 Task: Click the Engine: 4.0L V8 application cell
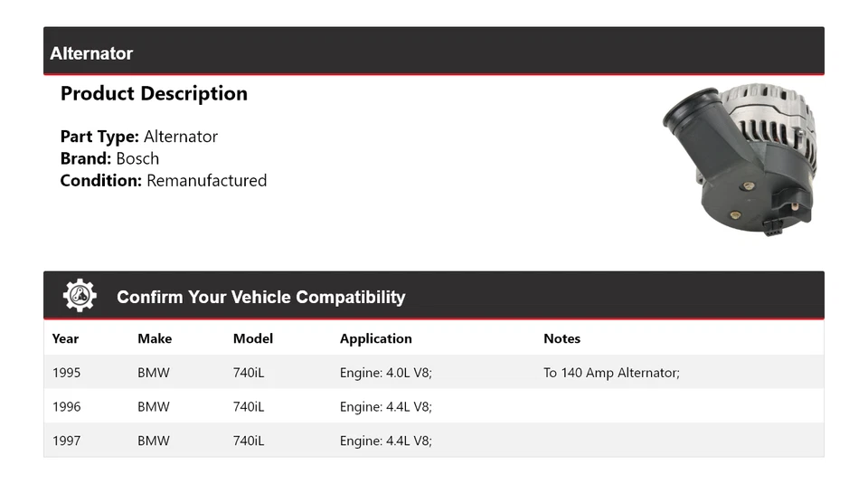click(x=386, y=372)
